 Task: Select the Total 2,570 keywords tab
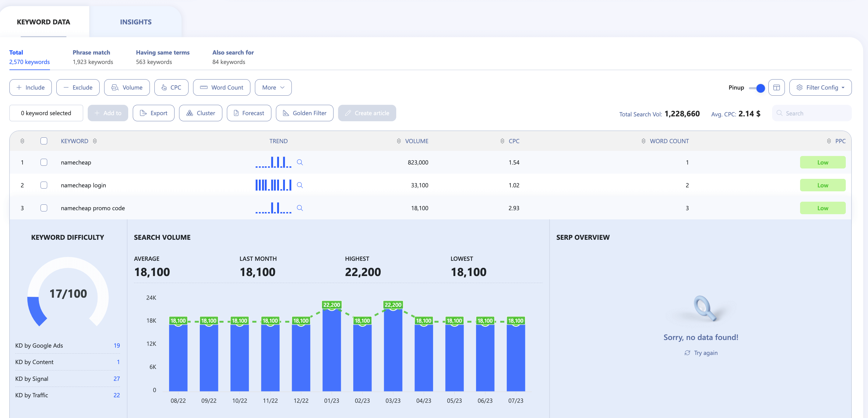[x=29, y=57]
